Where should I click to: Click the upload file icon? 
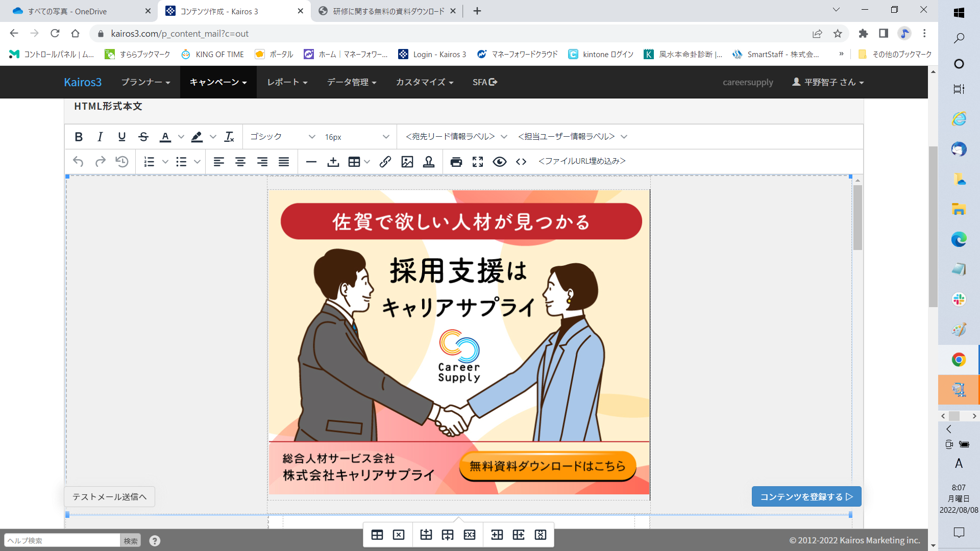(333, 162)
